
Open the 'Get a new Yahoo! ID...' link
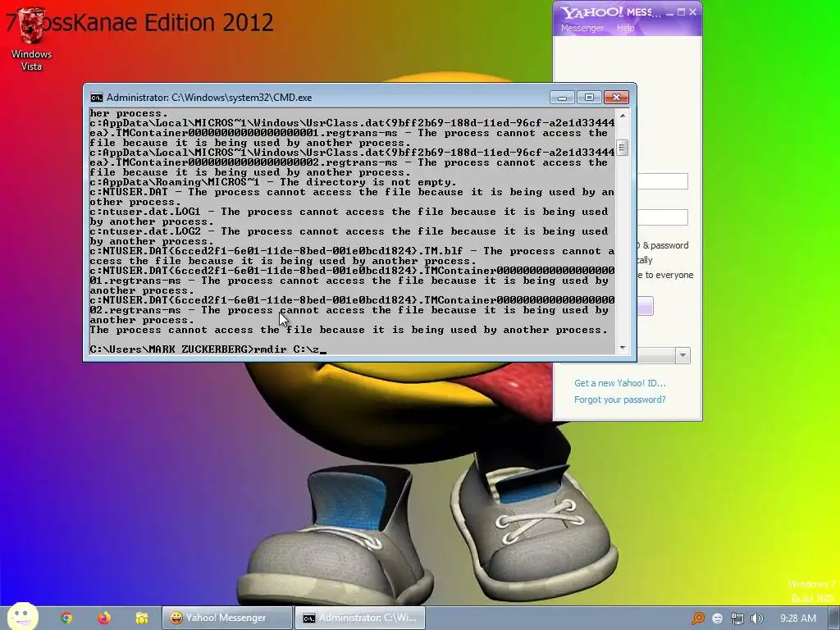[x=620, y=383]
